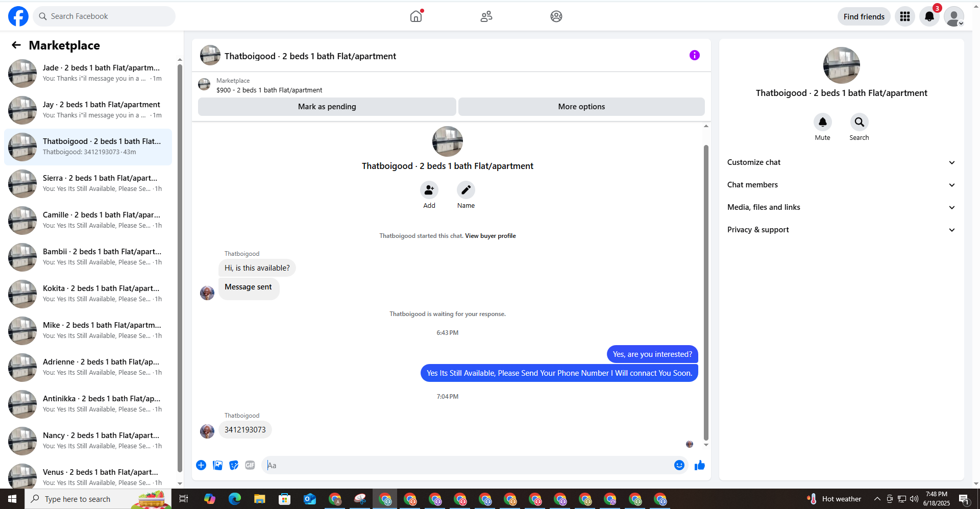Open the emoji picker in the message box
980x509 pixels.
click(679, 465)
